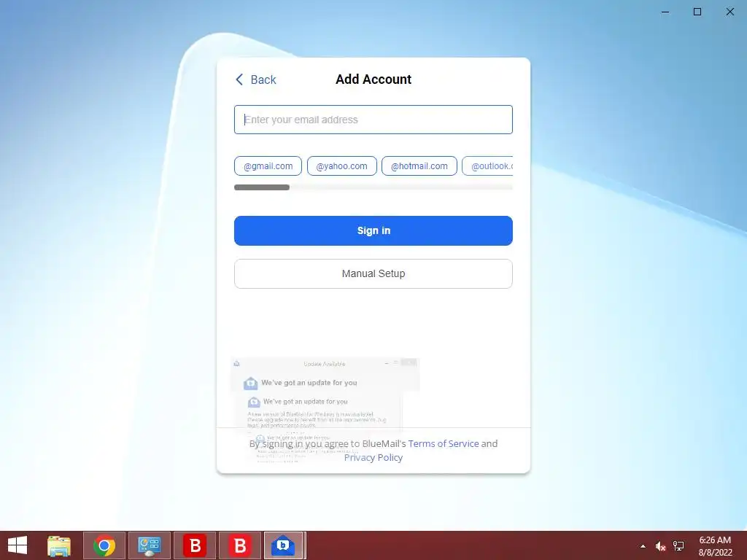Open the Privacy Policy link
The height and width of the screenshot is (560, 747).
click(x=373, y=458)
